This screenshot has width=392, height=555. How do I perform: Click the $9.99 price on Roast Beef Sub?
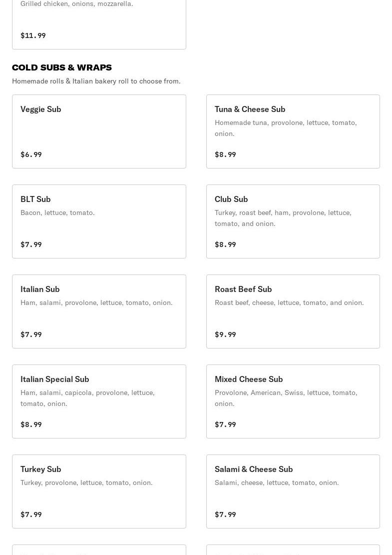pyautogui.click(x=225, y=334)
